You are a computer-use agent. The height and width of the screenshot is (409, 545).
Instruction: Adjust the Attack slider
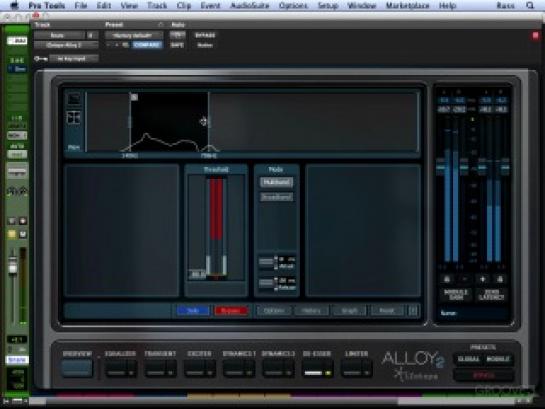pyautogui.click(x=267, y=262)
